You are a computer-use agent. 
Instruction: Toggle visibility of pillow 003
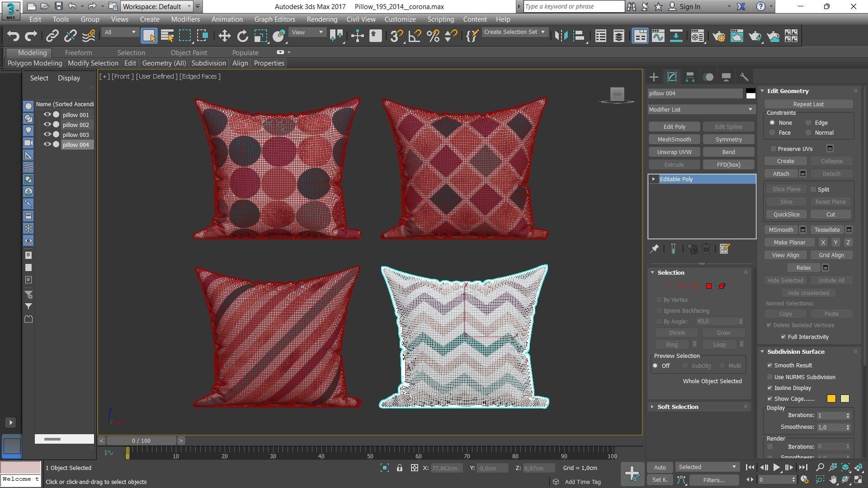[x=47, y=135]
